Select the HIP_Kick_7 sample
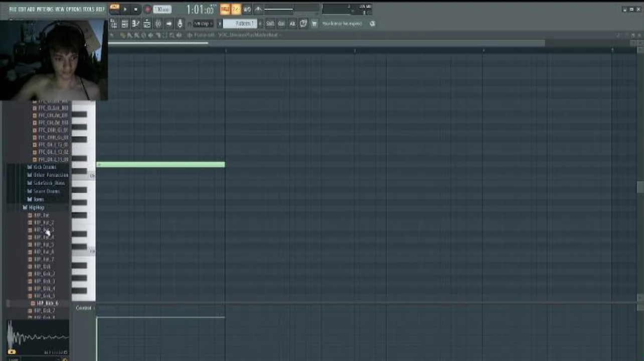This screenshot has width=644, height=361. (42, 310)
